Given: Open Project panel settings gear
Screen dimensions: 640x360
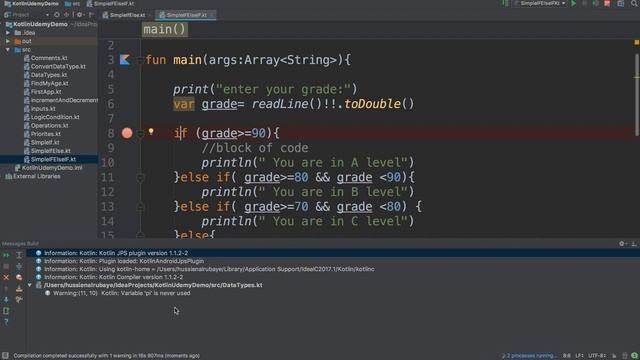Looking at the screenshot, I should click(80, 15).
